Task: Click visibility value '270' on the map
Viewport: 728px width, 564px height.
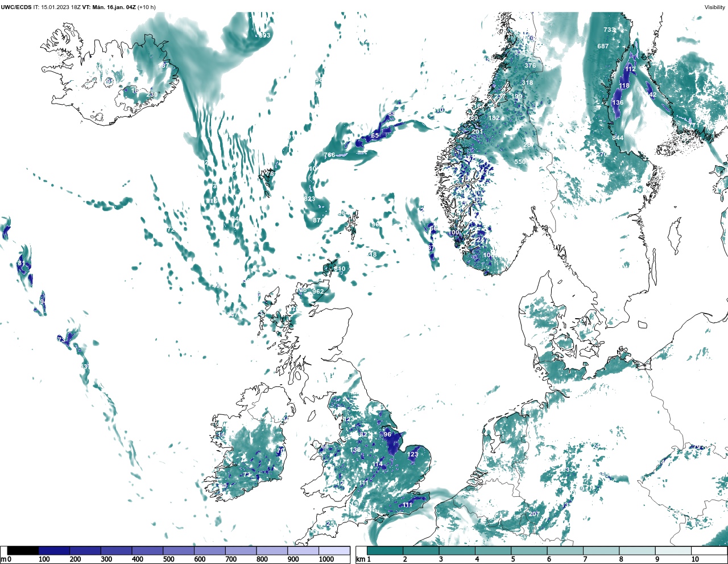Action: coord(601,154)
